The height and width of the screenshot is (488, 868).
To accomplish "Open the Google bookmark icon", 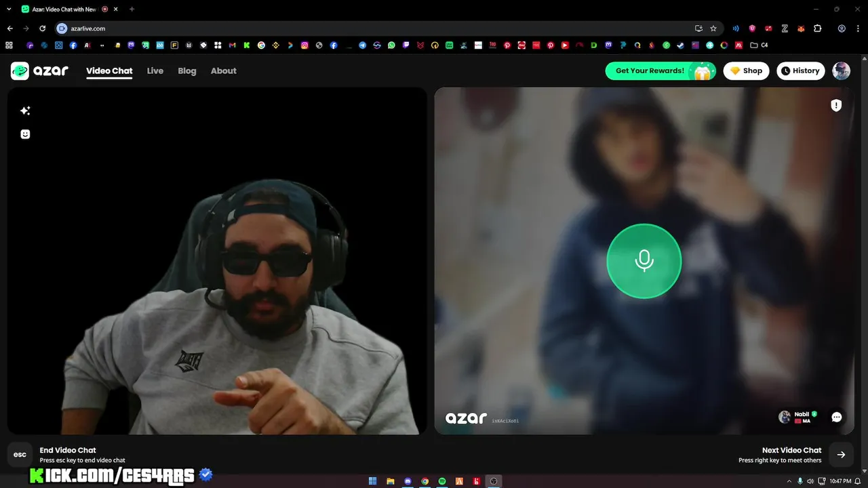I will [x=261, y=45].
